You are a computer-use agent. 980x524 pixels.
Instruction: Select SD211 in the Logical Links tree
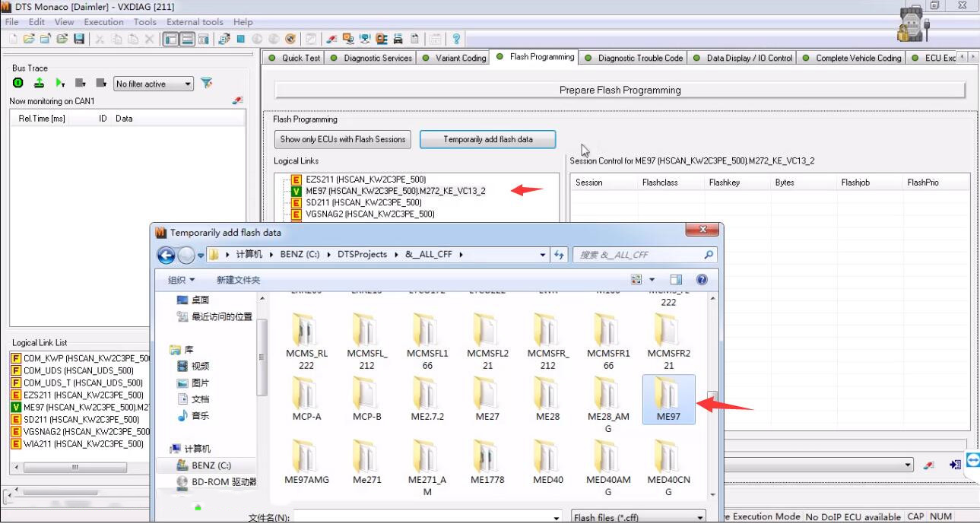pyautogui.click(x=363, y=202)
